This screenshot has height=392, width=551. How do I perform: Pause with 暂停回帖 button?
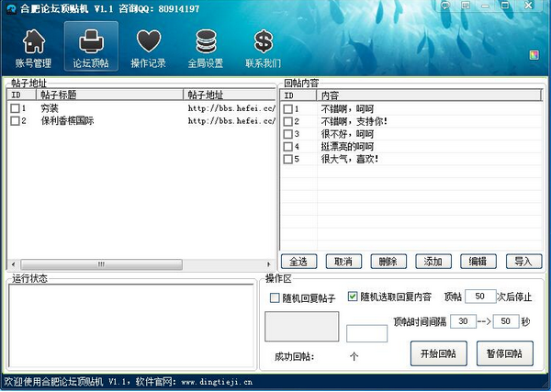click(x=504, y=353)
